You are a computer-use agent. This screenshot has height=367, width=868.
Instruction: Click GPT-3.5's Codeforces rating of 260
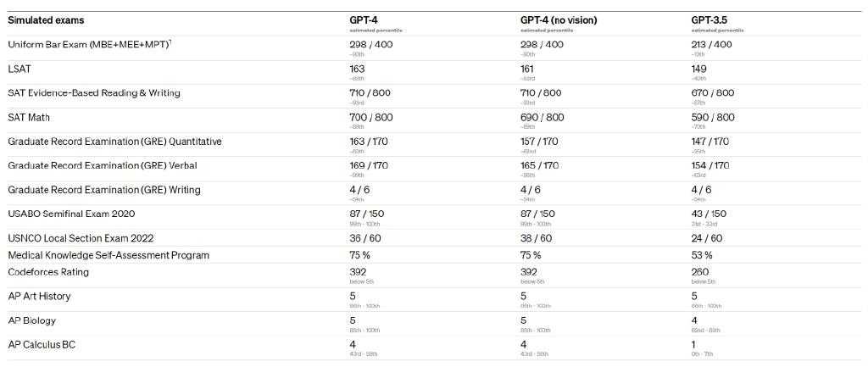click(699, 272)
